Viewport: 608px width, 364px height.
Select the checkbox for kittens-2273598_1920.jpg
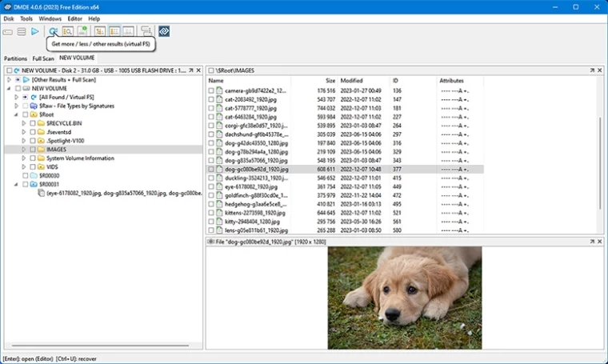211,213
